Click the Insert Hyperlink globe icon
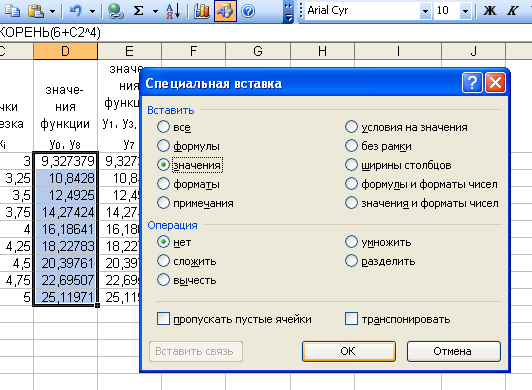 click(x=116, y=11)
